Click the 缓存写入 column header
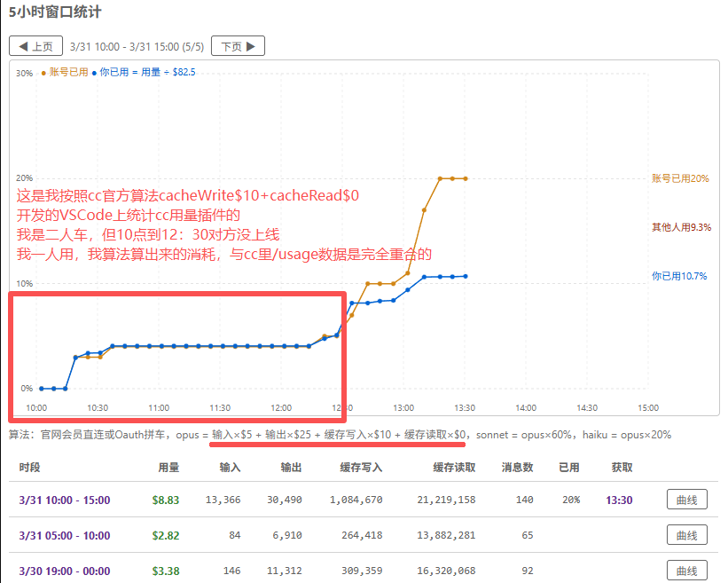The image size is (728, 583). click(x=361, y=468)
